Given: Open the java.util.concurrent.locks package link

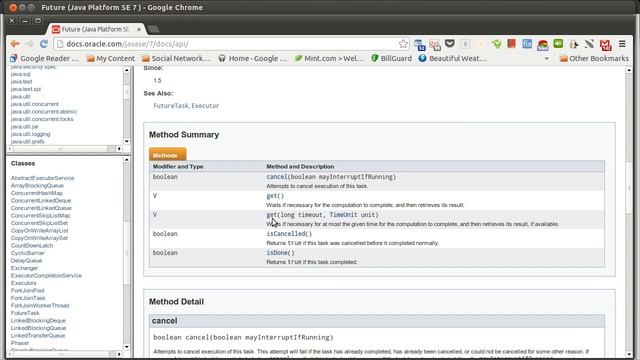Looking at the screenshot, I should click(42, 119).
